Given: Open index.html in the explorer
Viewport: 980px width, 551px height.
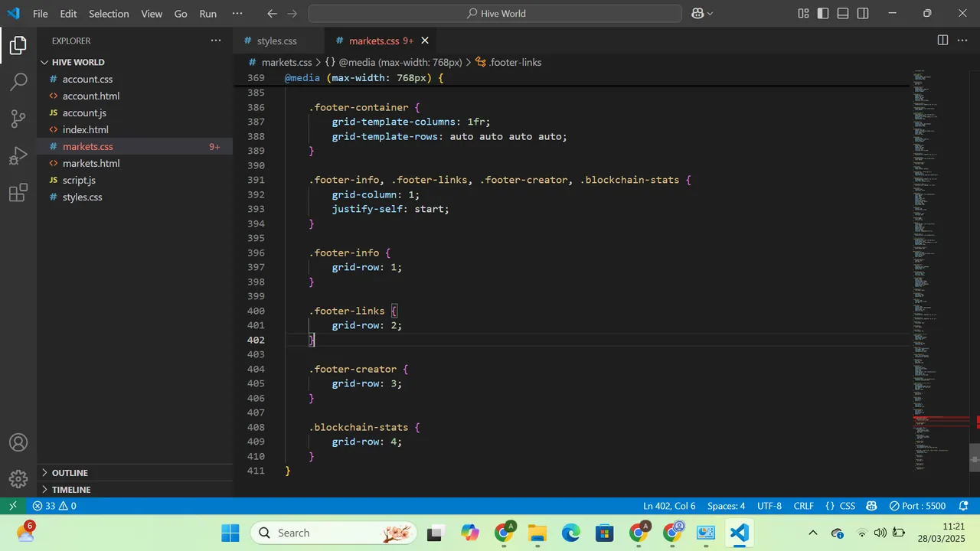Looking at the screenshot, I should pos(135,129).
